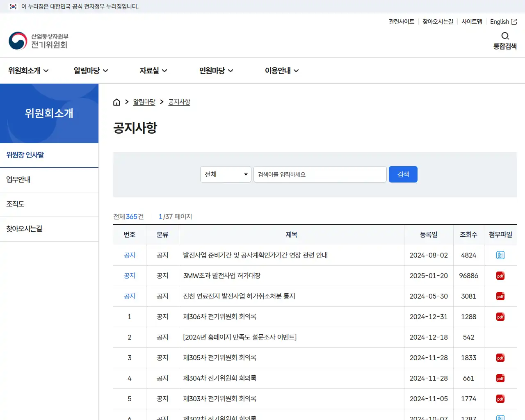The height and width of the screenshot is (420, 525).
Task: Expand the 위원회소개 main menu
Action: pyautogui.click(x=28, y=71)
